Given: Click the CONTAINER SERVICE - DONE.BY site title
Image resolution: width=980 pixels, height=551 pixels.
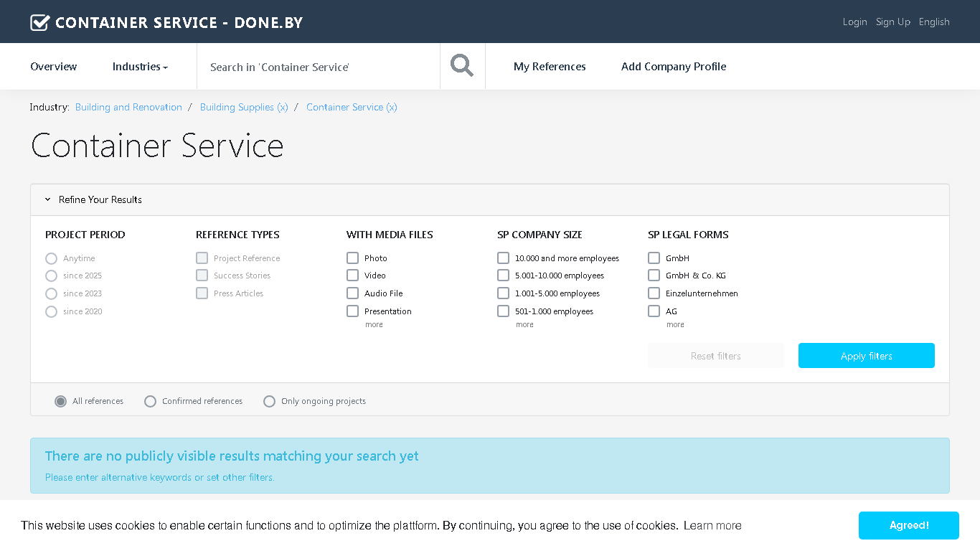Looking at the screenshot, I should 179,22.
